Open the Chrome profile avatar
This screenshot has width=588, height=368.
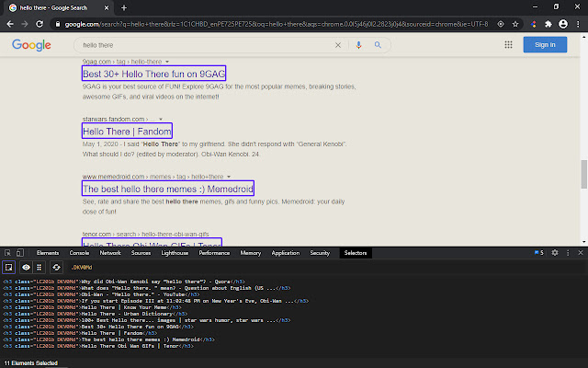coord(563,24)
